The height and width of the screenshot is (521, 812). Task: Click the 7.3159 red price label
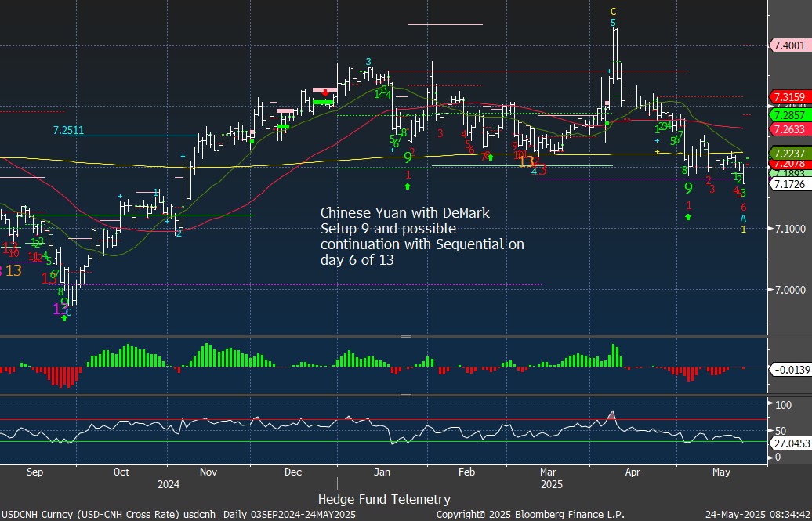click(x=789, y=97)
